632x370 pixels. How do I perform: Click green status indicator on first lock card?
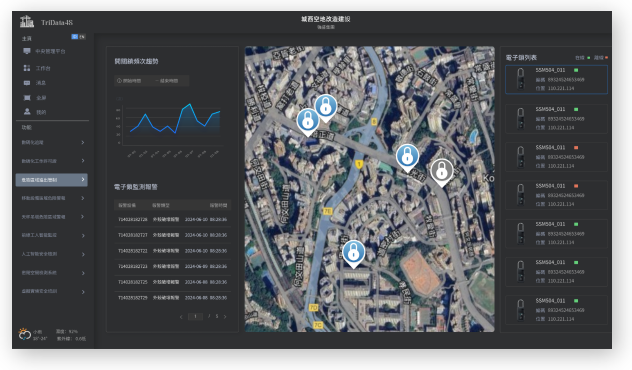click(x=576, y=70)
